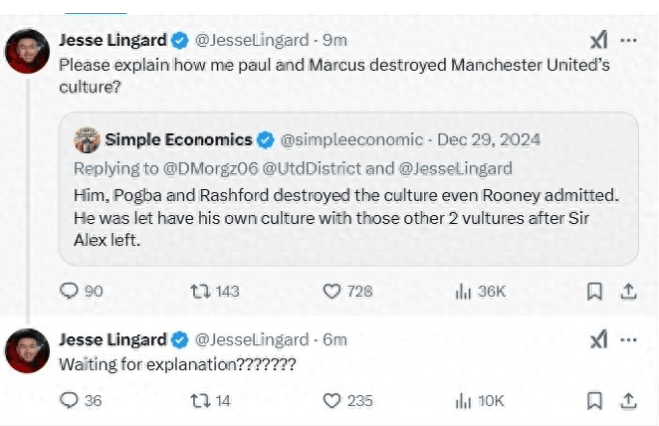Share the first Jesse Lingard tweet
This screenshot has height=426, width=659.
coord(628,291)
